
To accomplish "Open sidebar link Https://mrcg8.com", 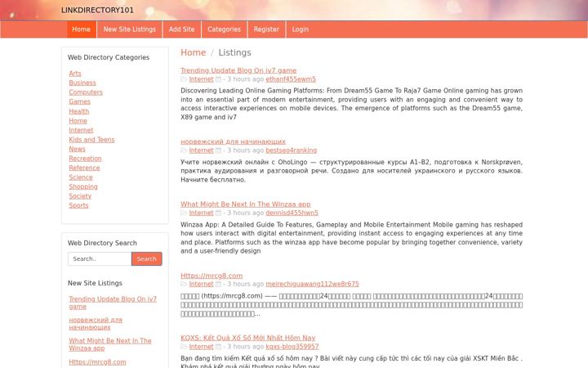I will click(x=97, y=362).
